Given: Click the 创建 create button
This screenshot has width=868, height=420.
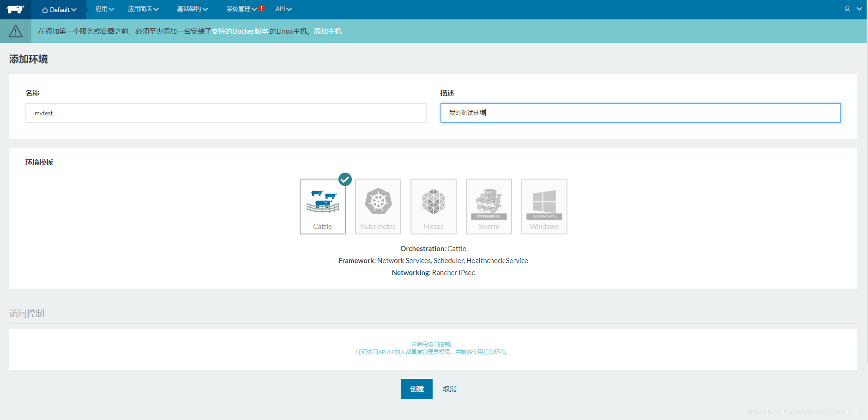Looking at the screenshot, I should (417, 389).
